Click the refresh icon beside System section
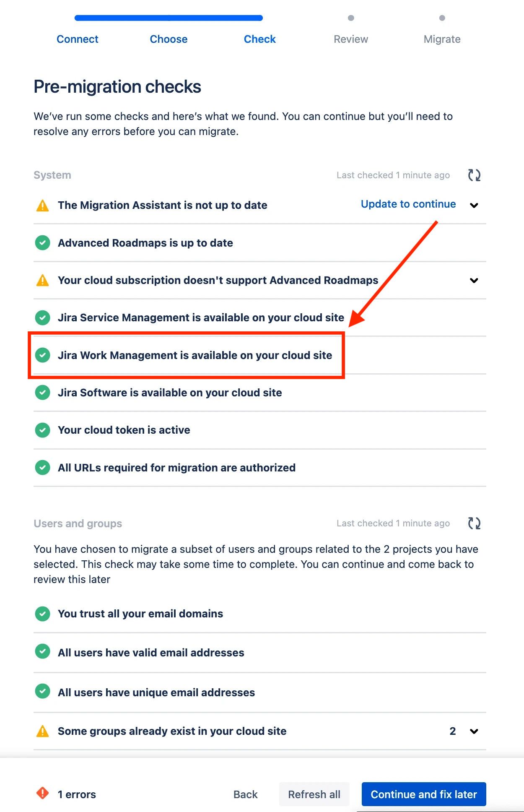 coord(475,175)
